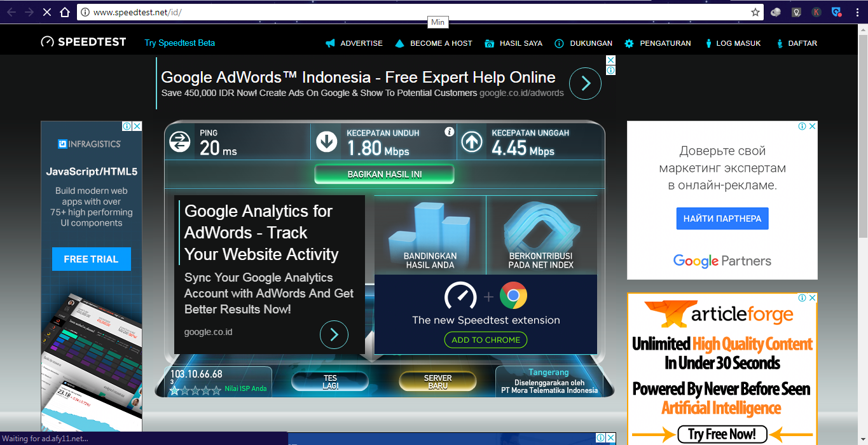Image resolution: width=868 pixels, height=445 pixels.
Task: Rate ISP one star
Action: [175, 390]
